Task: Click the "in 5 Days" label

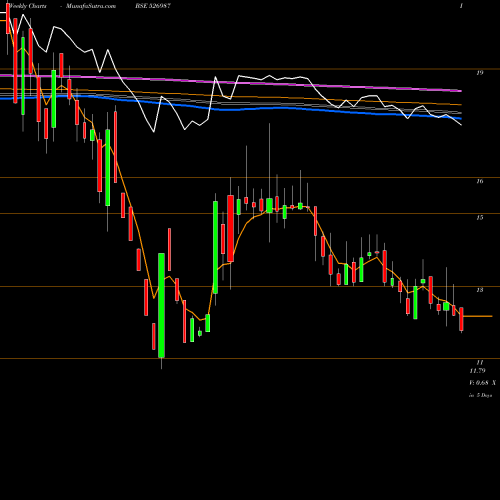Action: (480, 395)
